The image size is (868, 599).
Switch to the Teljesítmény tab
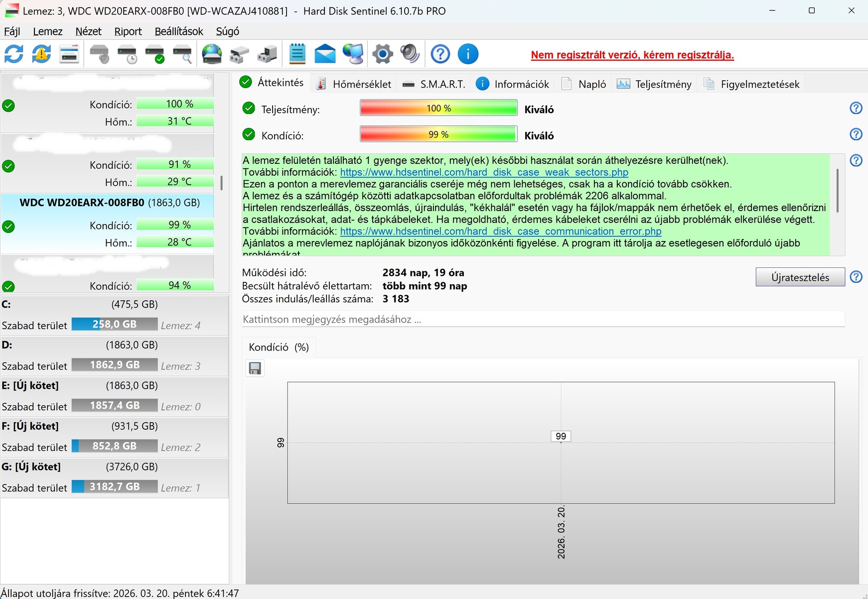pos(654,84)
